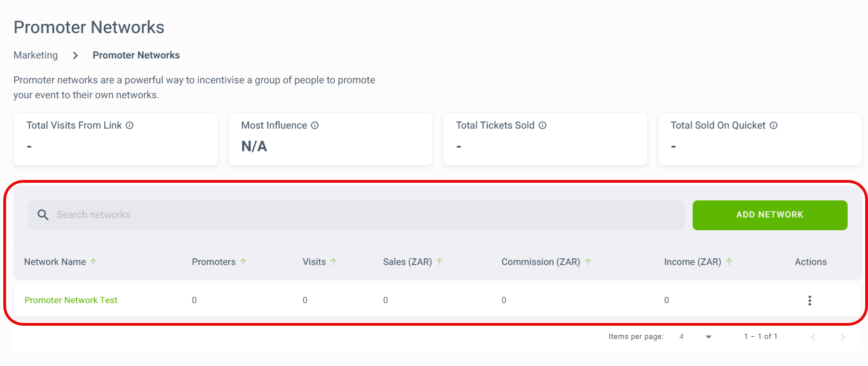Screen dimensions: 868x366
Task: Sort table by Promoters column arrow
Action: 243,262
